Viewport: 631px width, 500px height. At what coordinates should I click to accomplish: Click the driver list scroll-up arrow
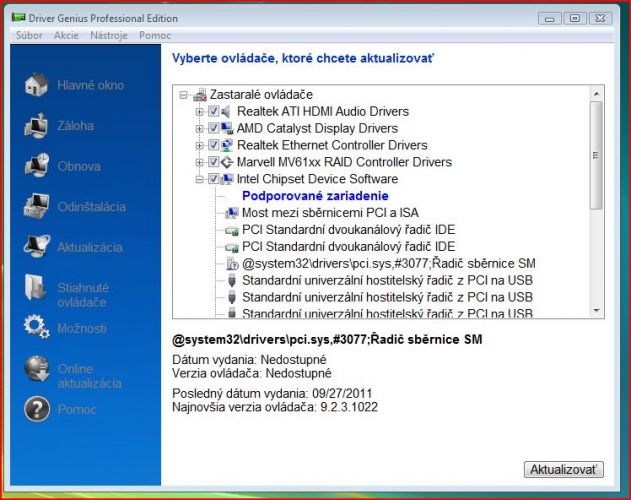pyautogui.click(x=596, y=93)
